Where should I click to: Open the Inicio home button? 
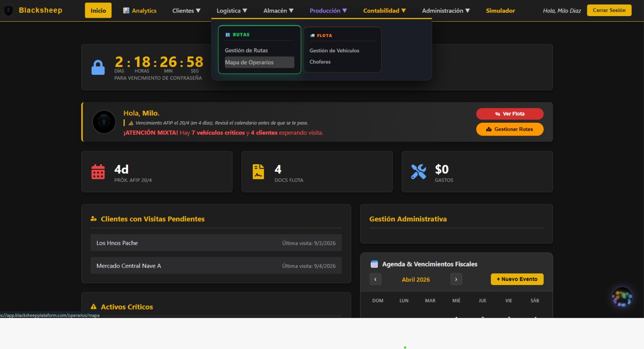coord(98,10)
